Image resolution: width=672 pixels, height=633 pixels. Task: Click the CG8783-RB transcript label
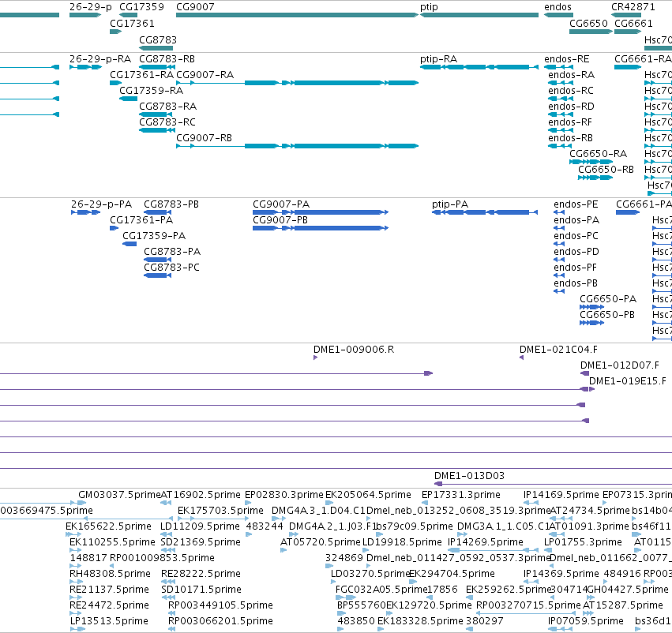pos(167,59)
